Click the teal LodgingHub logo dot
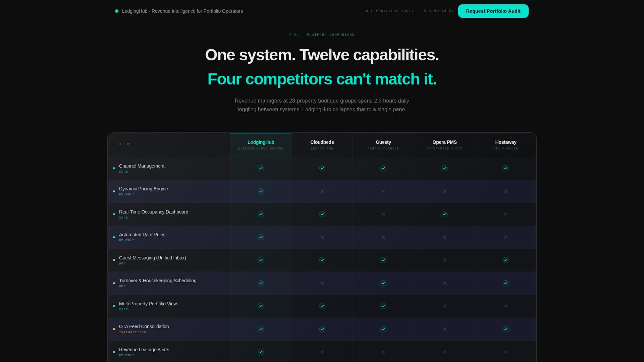Viewport: 644px width, 362px height. tap(117, 11)
